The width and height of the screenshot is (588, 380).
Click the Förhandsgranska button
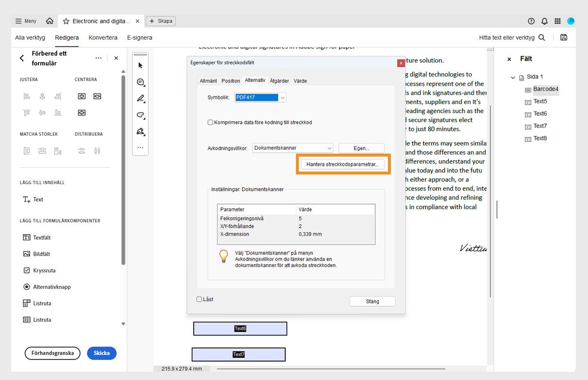point(52,353)
